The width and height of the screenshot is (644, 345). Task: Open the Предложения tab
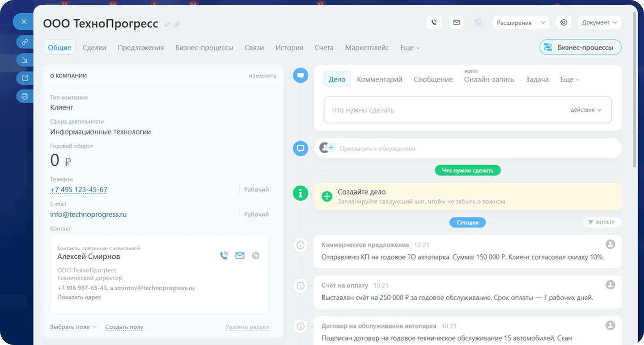[141, 48]
